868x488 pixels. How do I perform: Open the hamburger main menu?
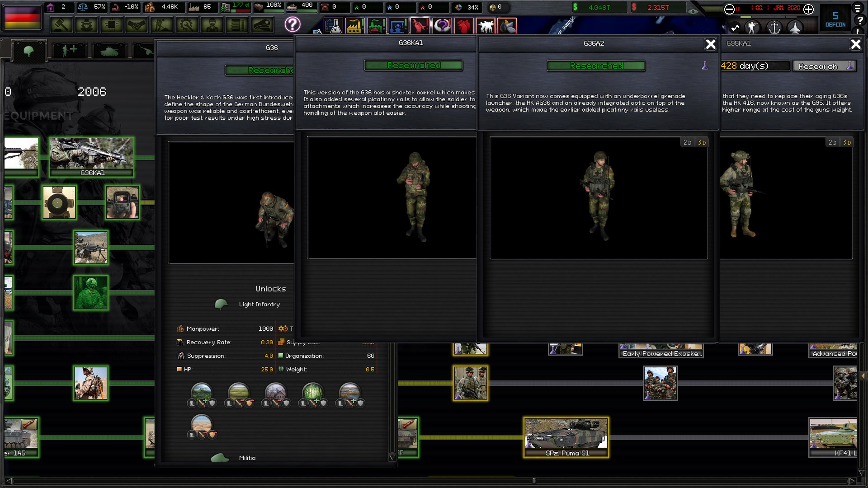tap(858, 8)
